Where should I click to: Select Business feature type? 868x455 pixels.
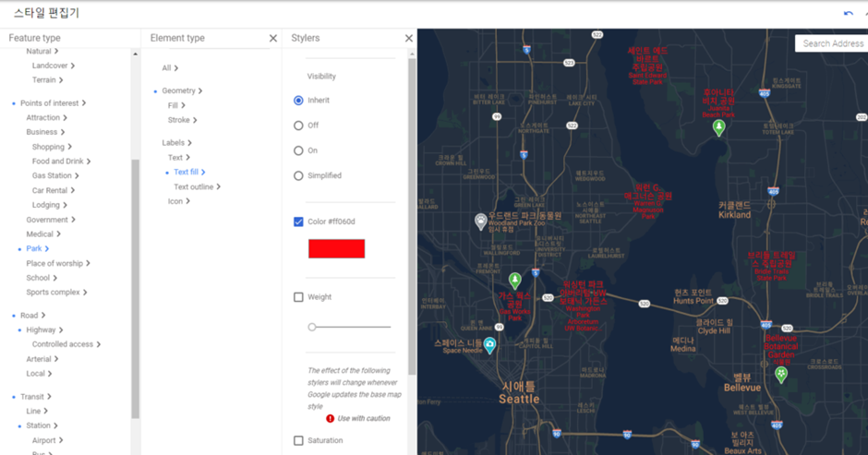[x=45, y=132]
